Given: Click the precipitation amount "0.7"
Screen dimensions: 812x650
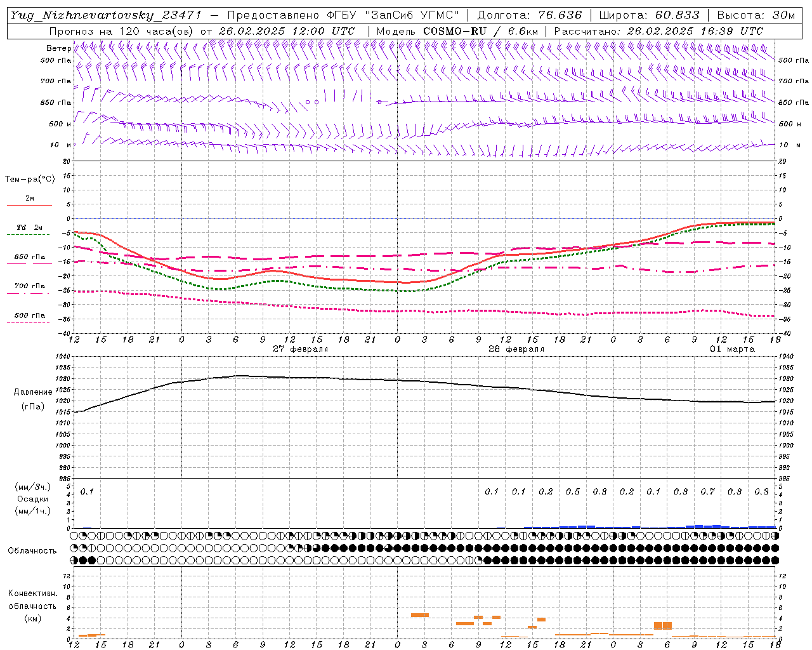Looking at the screenshot, I should coord(707,491).
